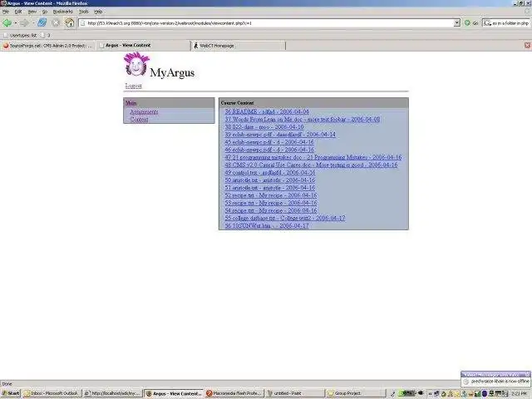
Task: Open the Bookmarks menu
Action: (x=63, y=11)
